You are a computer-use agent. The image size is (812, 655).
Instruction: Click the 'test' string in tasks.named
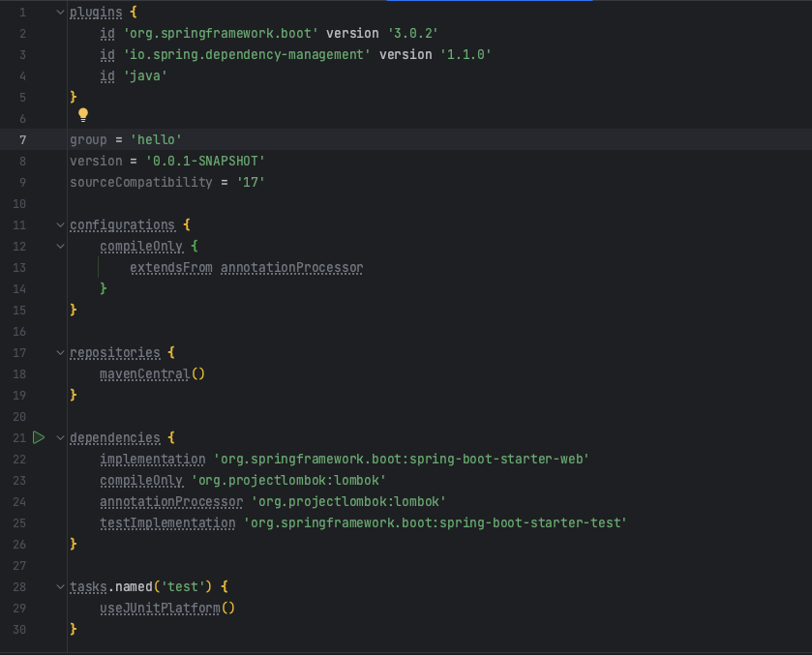pos(183,586)
